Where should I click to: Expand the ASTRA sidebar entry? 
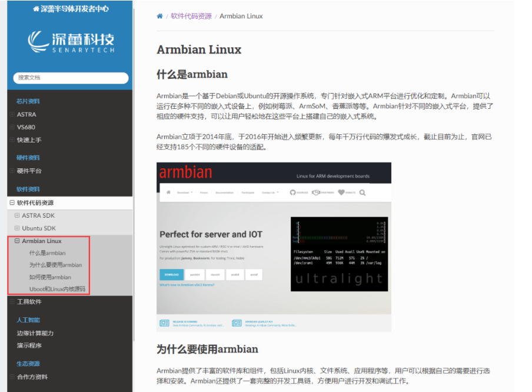coord(12,114)
